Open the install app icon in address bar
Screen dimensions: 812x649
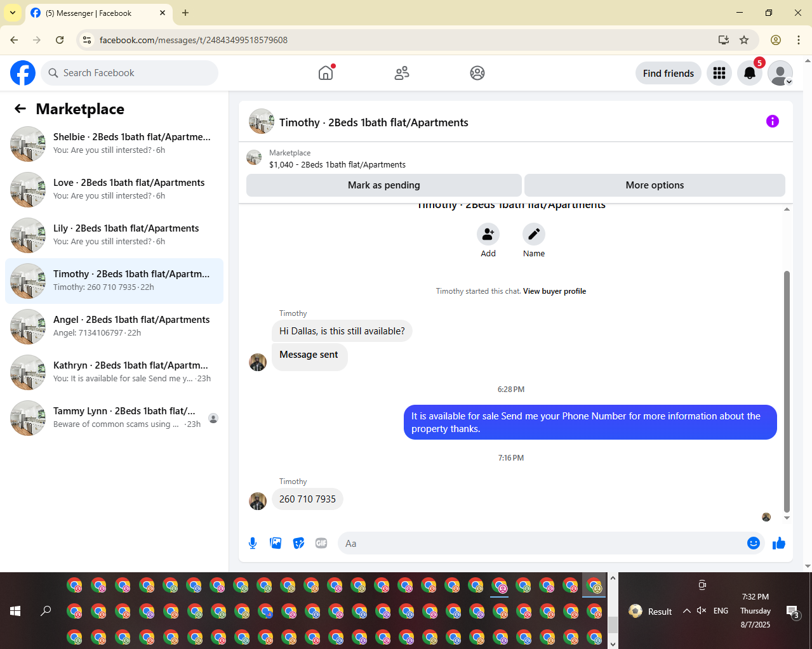[x=724, y=40]
